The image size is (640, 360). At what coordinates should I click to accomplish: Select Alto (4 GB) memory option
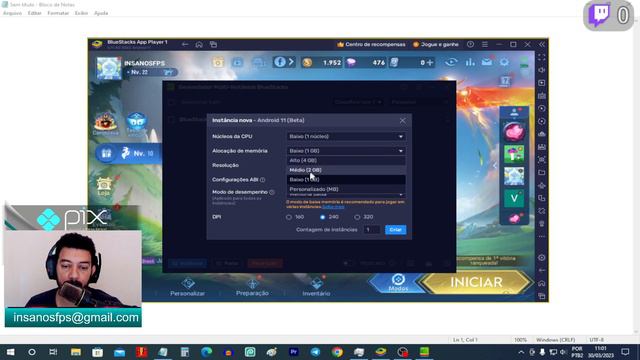click(346, 160)
